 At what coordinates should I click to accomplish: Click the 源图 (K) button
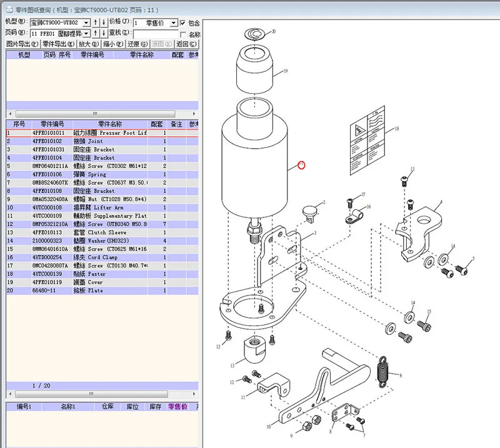click(162, 44)
